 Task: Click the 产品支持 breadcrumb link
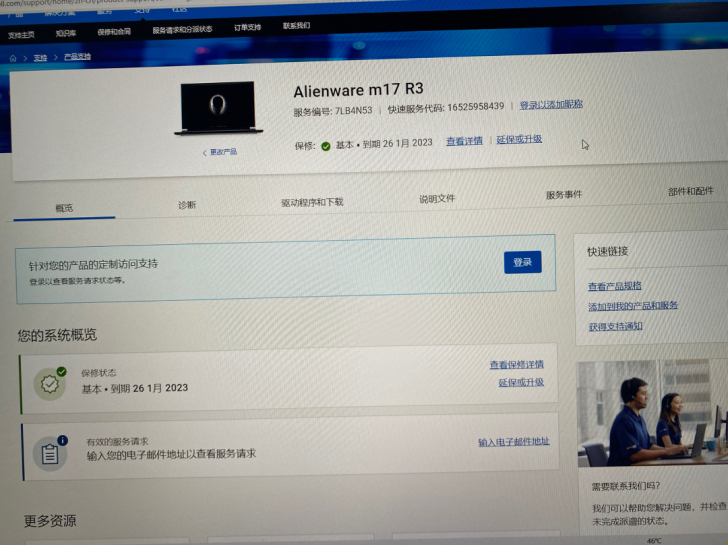(x=78, y=57)
